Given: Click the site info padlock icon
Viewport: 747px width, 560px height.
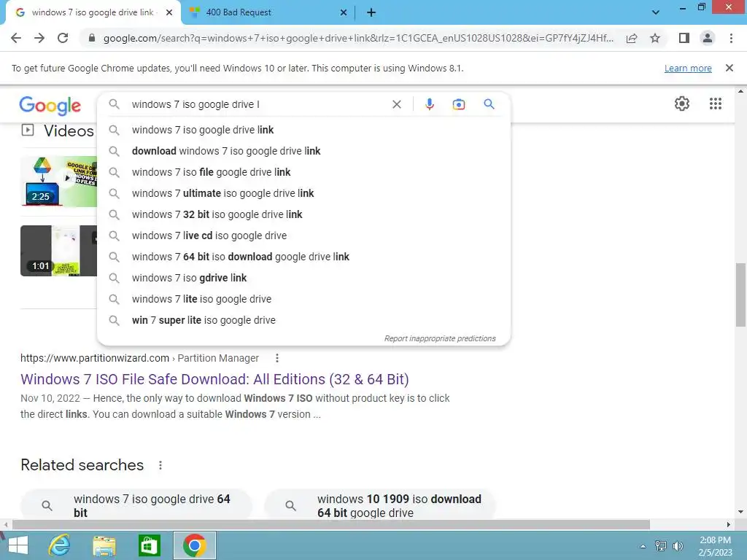Looking at the screenshot, I should click(x=91, y=38).
